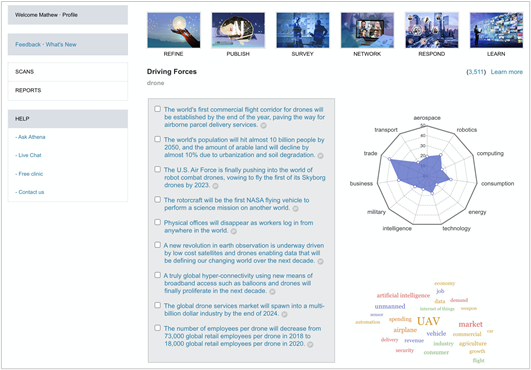Open the RESPOND cityscape icon
531x370 pixels.
(432, 30)
